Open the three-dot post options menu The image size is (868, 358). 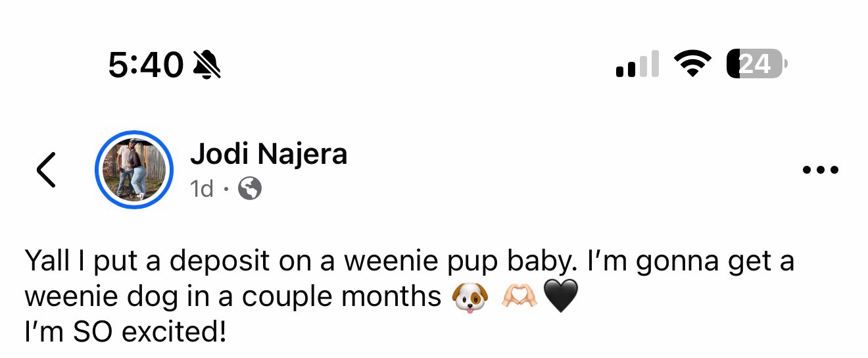[x=821, y=170]
